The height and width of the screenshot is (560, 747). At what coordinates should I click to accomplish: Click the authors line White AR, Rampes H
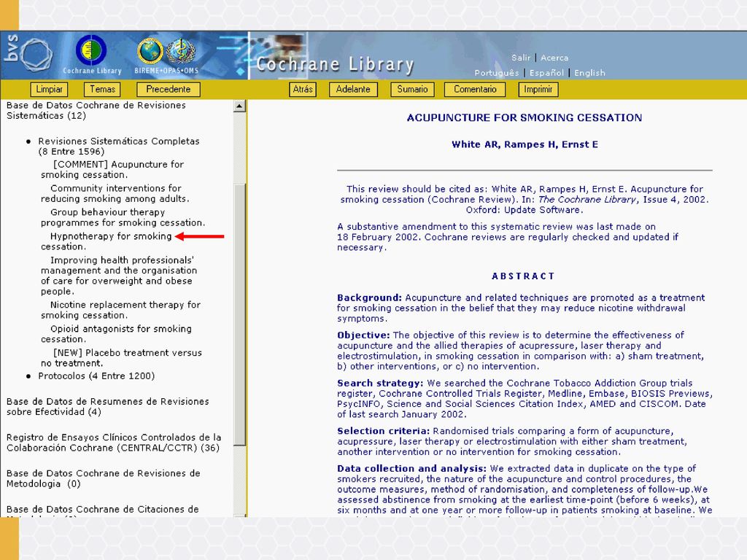pyautogui.click(x=525, y=144)
